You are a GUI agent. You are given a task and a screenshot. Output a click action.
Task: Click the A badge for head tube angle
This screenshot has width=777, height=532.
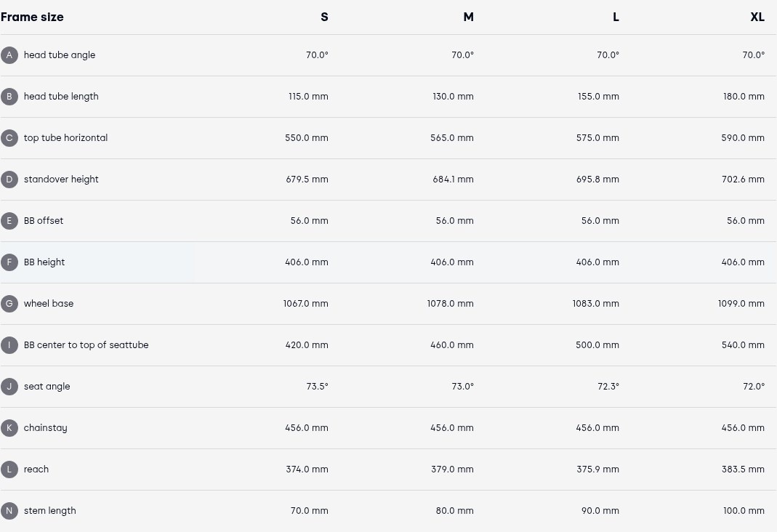coord(9,55)
